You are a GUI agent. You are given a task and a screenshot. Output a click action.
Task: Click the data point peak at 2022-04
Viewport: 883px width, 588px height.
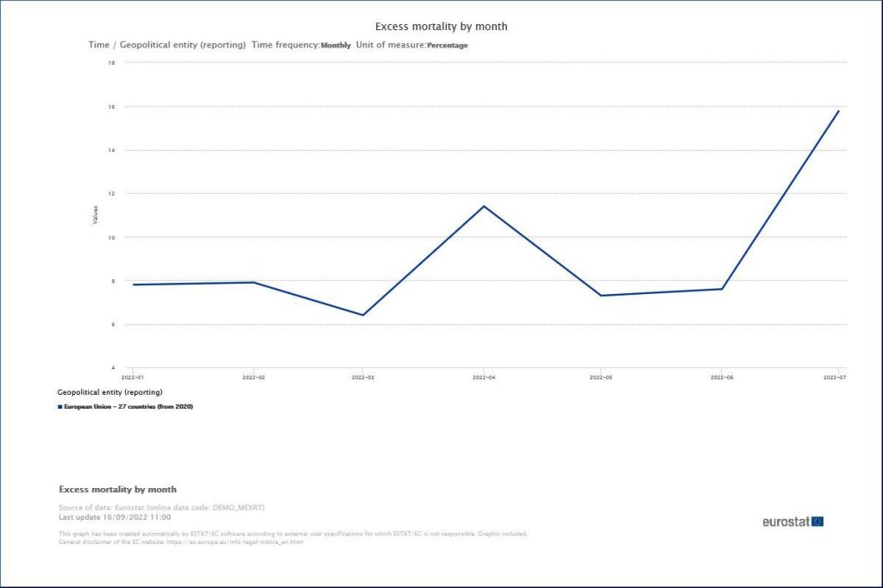(484, 206)
